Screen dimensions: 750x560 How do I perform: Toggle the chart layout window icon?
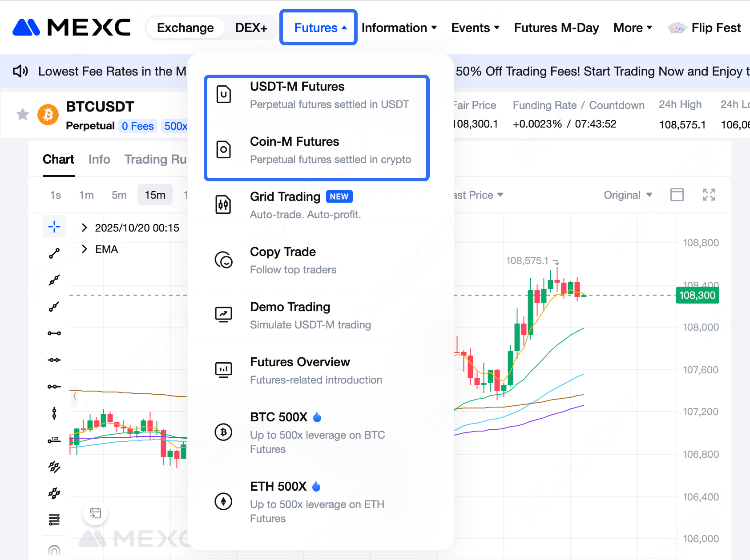pyautogui.click(x=677, y=195)
